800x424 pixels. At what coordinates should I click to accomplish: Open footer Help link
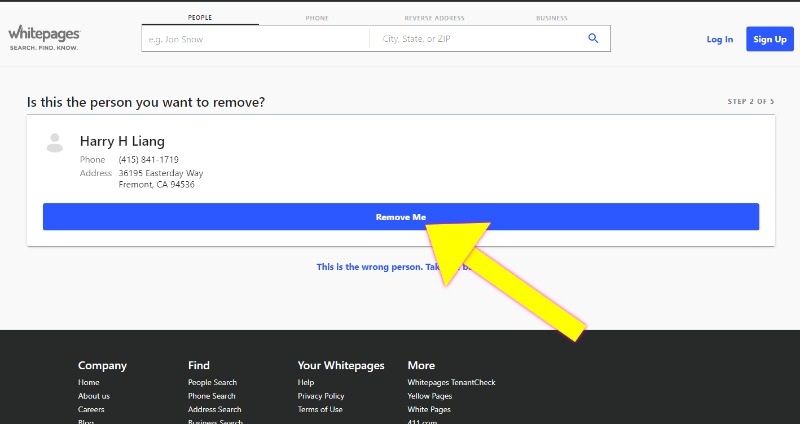[306, 382]
